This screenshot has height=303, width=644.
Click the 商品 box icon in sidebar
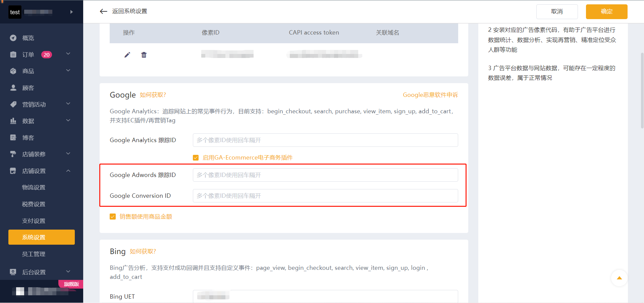(x=13, y=71)
